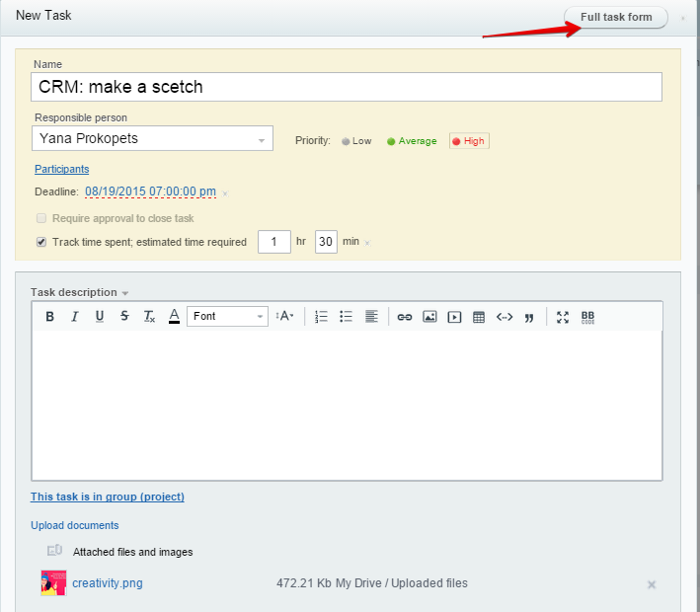Close the New Task dialog

tap(682, 19)
